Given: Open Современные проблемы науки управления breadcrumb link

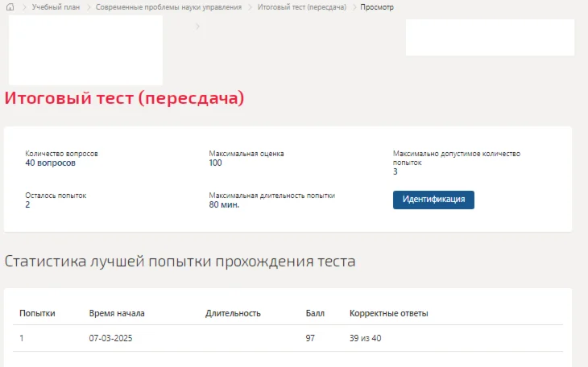Looking at the screenshot, I should click(x=169, y=7).
